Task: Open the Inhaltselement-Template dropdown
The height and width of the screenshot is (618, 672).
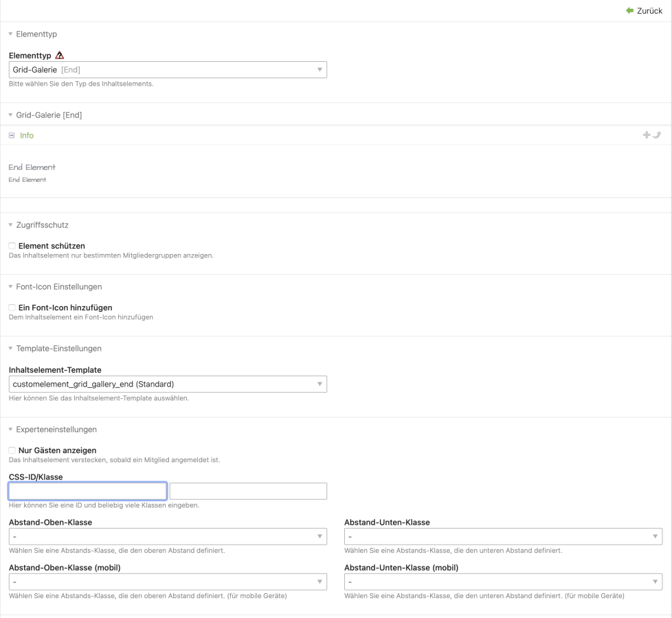Action: tap(168, 384)
